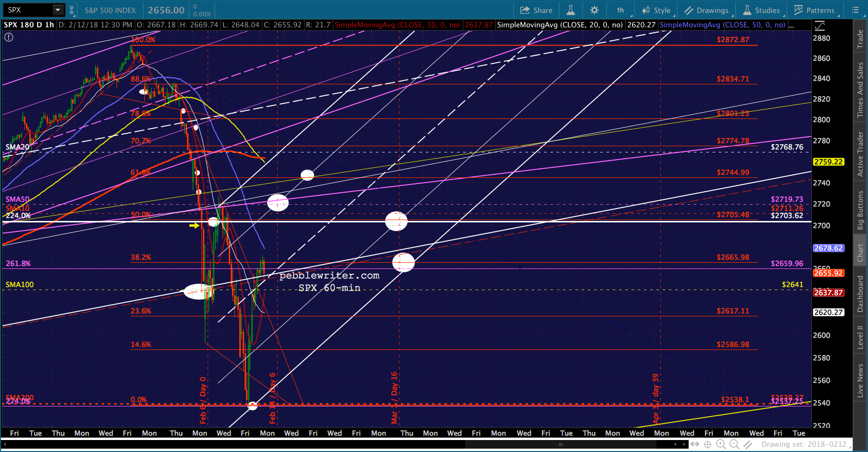Image resolution: width=868 pixels, height=452 pixels.
Task: Click the Share button
Action: coord(537,10)
